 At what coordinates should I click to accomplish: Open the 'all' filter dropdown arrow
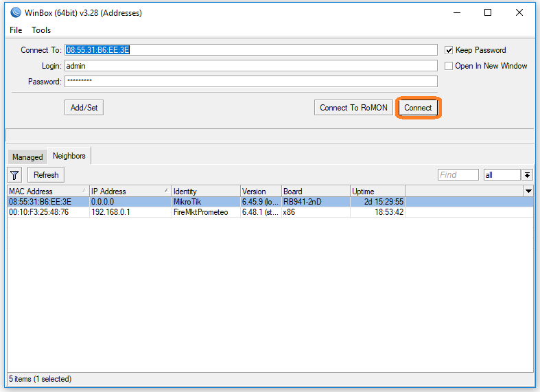[527, 175]
